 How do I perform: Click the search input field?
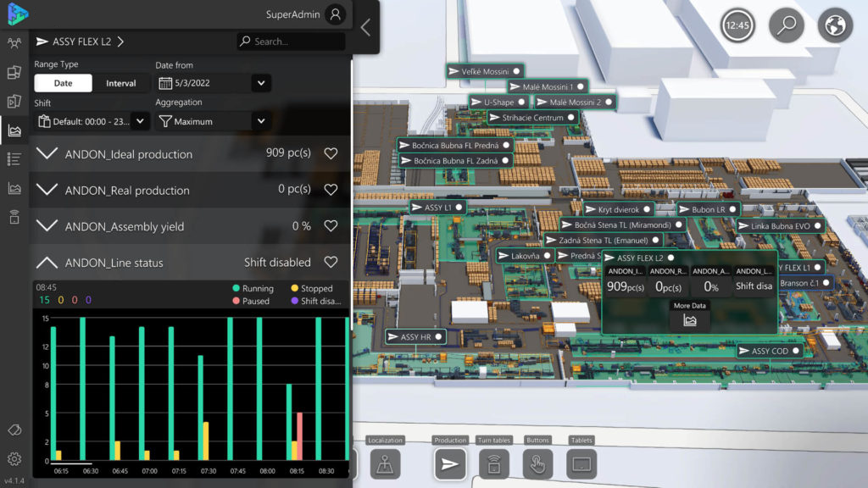pos(297,41)
